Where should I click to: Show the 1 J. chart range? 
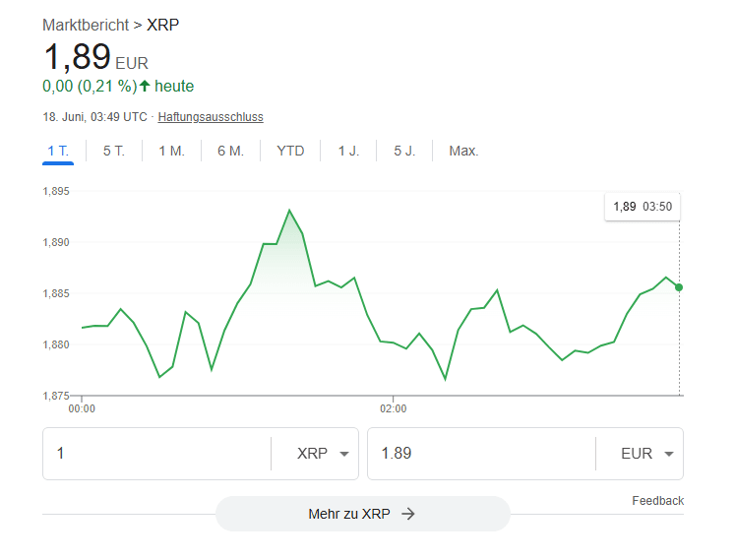pyautogui.click(x=348, y=151)
